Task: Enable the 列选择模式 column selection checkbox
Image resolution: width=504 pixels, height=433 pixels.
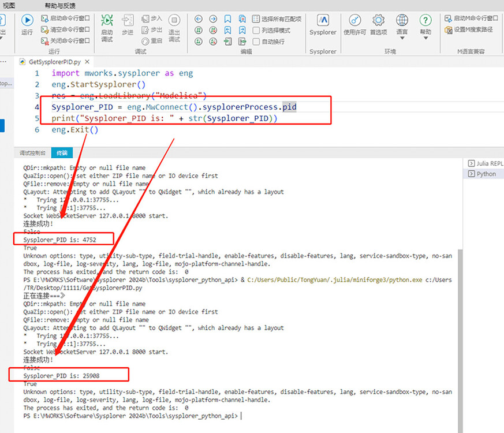Action: [256, 30]
